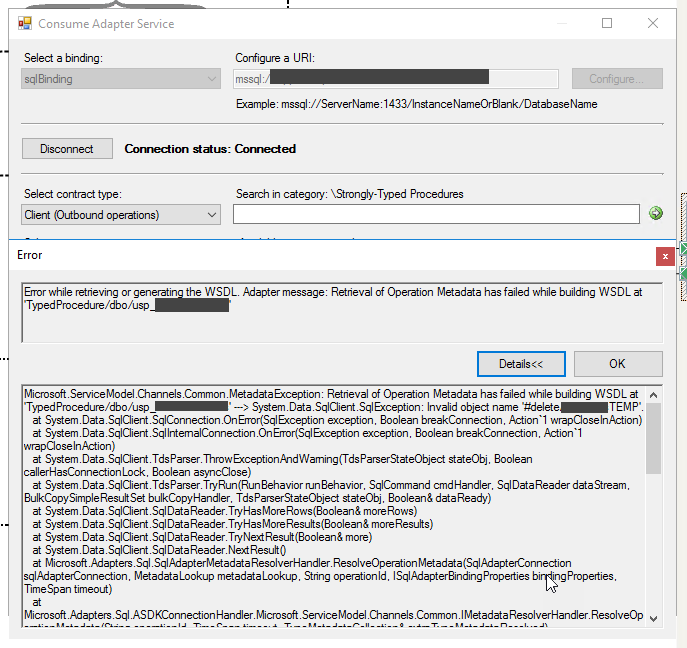The height and width of the screenshot is (648, 687).
Task: Focus the Search in category input field
Action: point(436,214)
